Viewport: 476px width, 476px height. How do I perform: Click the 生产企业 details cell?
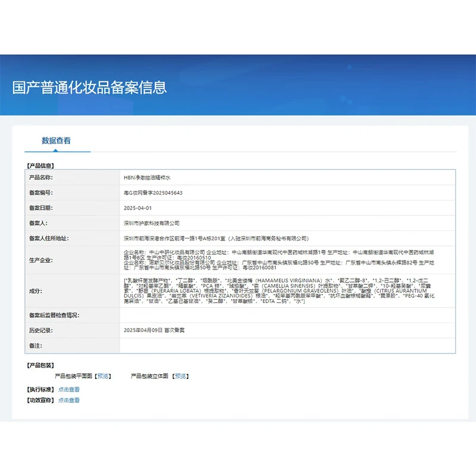pyautogui.click(x=287, y=260)
